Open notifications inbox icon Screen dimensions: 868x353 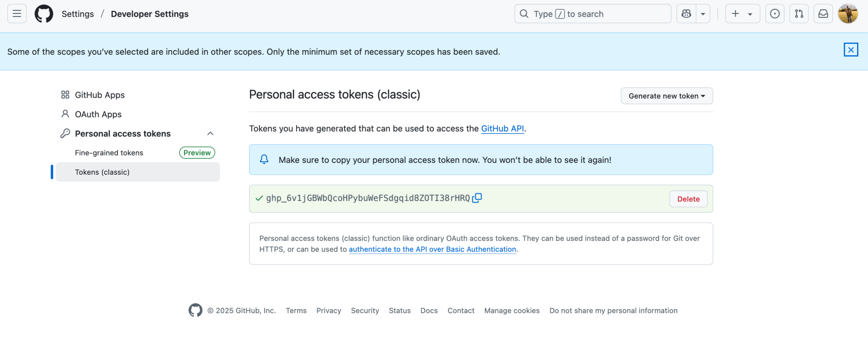(823, 14)
